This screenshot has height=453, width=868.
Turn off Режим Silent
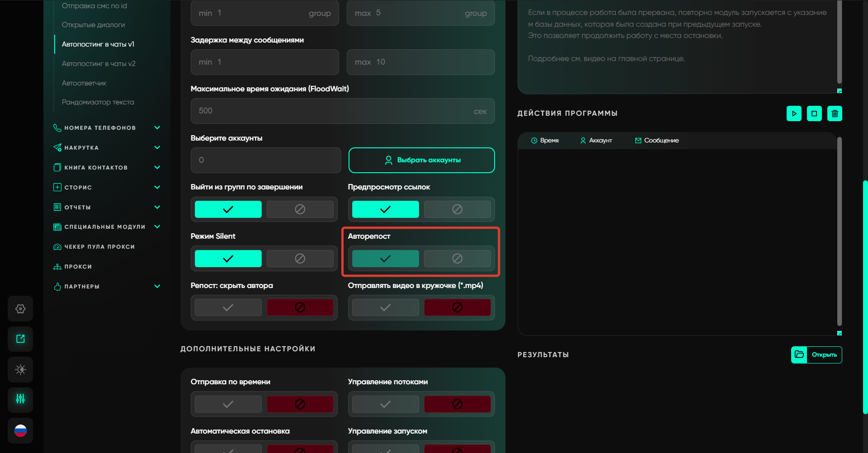(300, 259)
